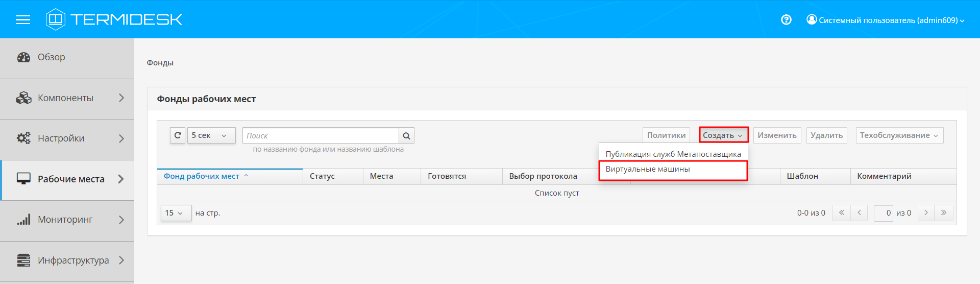980x284 pixels.
Task: Open the help question mark icon
Action: (786, 20)
